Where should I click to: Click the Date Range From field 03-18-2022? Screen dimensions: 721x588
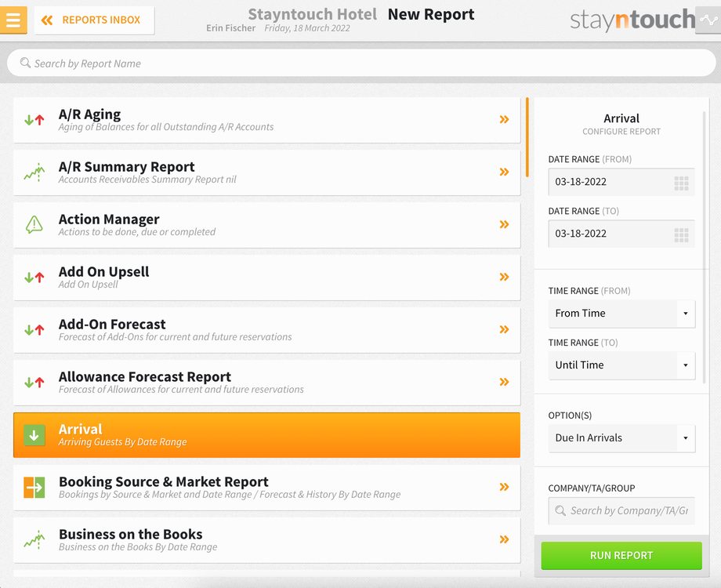[621, 182]
